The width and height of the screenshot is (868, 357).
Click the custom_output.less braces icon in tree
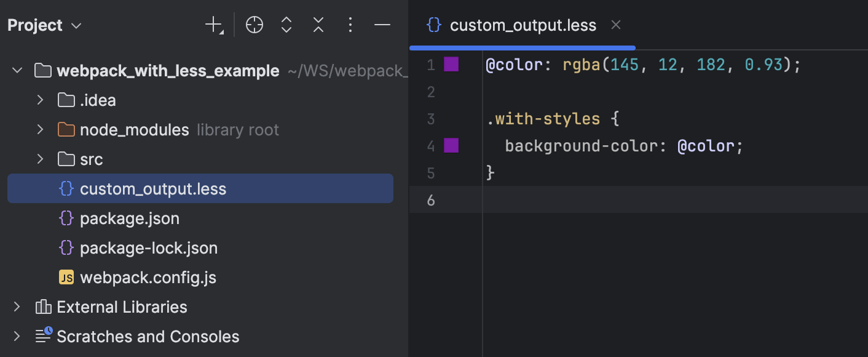[x=66, y=188]
